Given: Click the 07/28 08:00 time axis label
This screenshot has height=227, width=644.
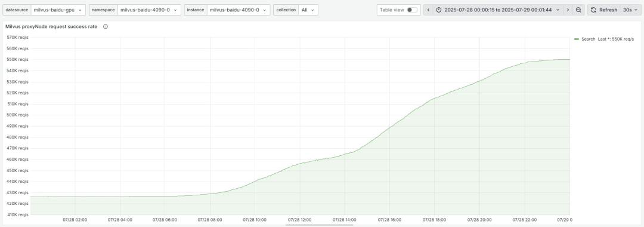Looking at the screenshot, I should tap(210, 220).
